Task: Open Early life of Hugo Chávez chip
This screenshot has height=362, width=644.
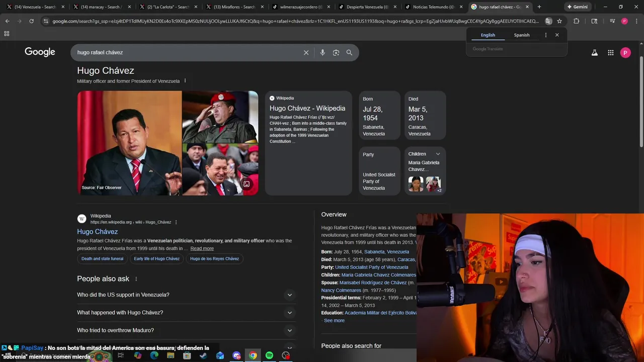Action: tap(156, 259)
